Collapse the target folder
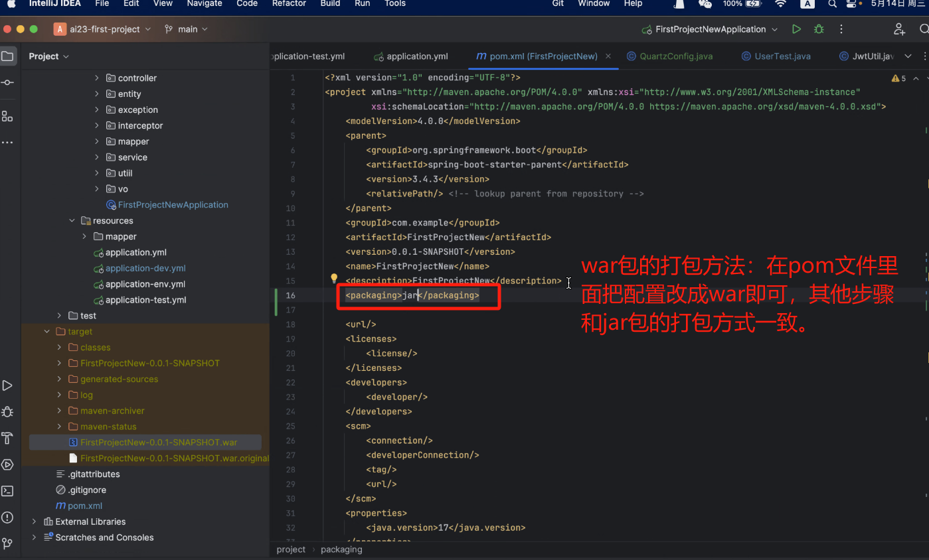The height and width of the screenshot is (560, 929). [x=46, y=332]
